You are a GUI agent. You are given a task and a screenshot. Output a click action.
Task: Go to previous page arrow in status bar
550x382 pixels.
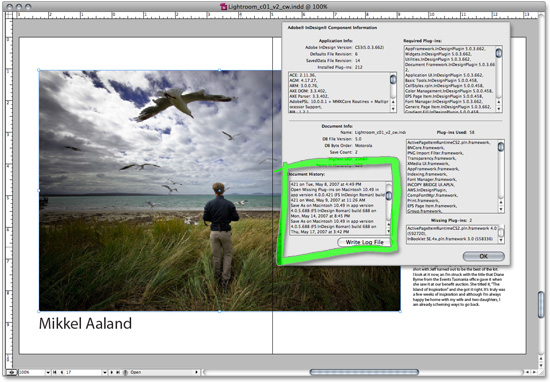click(x=62, y=372)
